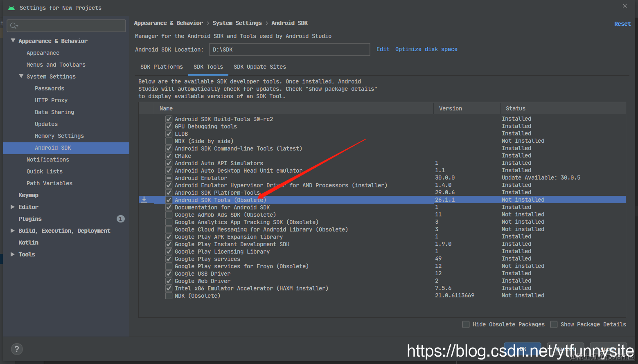Click the help question mark button
Viewport: 638px width, 364px height.
[16, 349]
